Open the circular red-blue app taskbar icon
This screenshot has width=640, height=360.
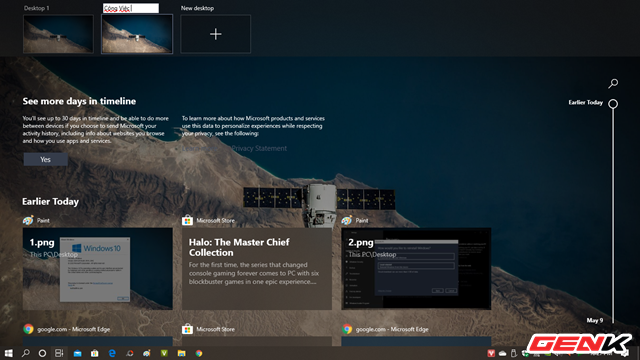click(x=129, y=353)
